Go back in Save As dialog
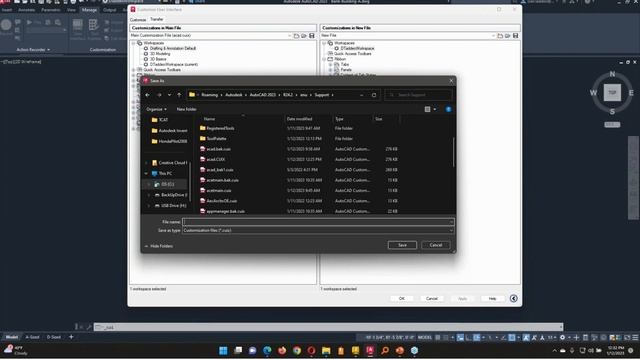The height and width of the screenshot is (360, 640). (x=147, y=95)
